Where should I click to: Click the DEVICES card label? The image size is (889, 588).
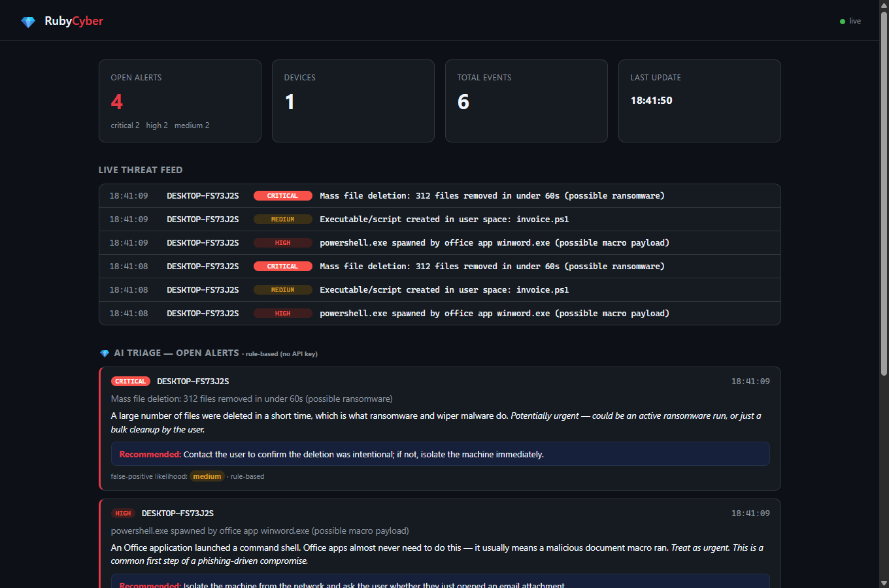tap(300, 78)
